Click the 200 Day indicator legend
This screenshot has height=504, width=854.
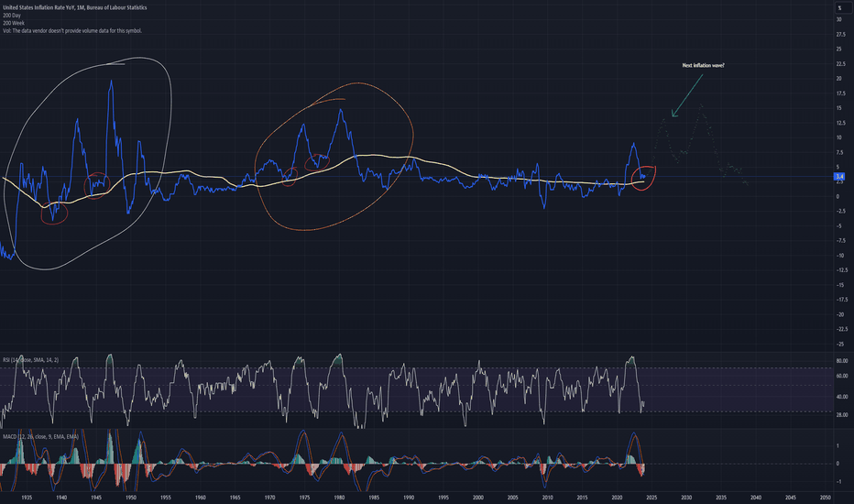[11, 16]
